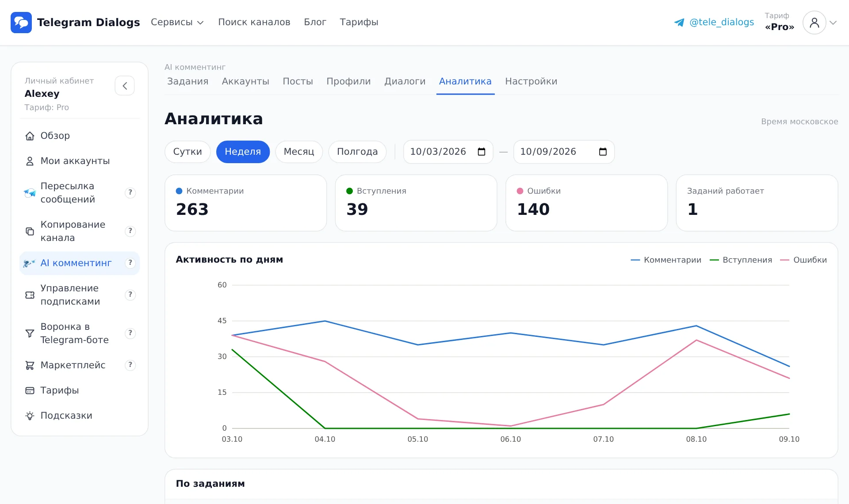
Task: Open start date calendar picker icon
Action: [x=482, y=152]
